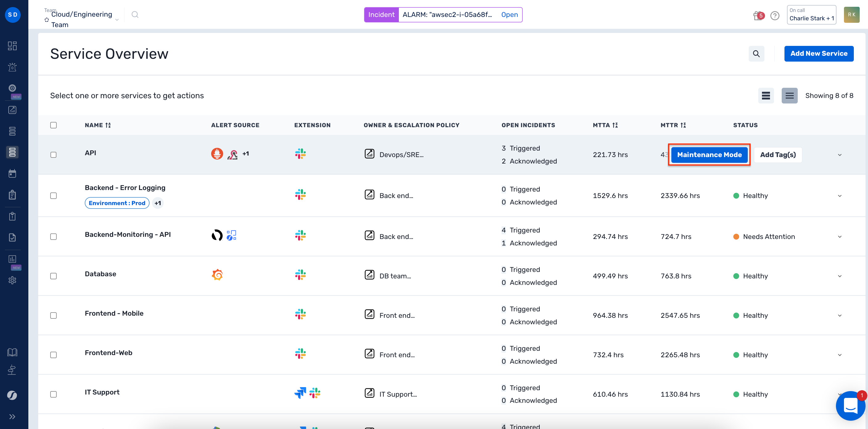Tick the checkbox for Backend-Monitoring - API

(53, 237)
